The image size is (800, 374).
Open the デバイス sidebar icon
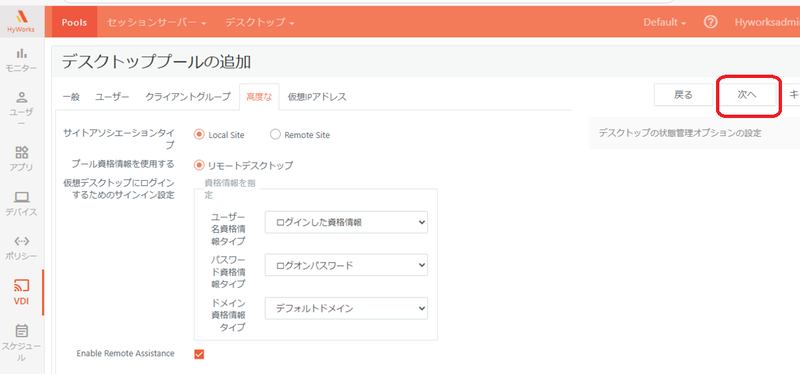[x=21, y=196]
